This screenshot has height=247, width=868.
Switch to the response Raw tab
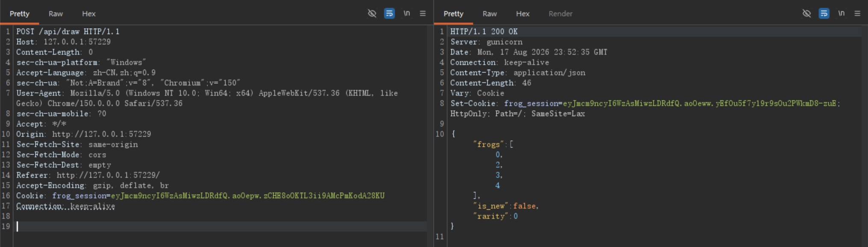click(490, 14)
